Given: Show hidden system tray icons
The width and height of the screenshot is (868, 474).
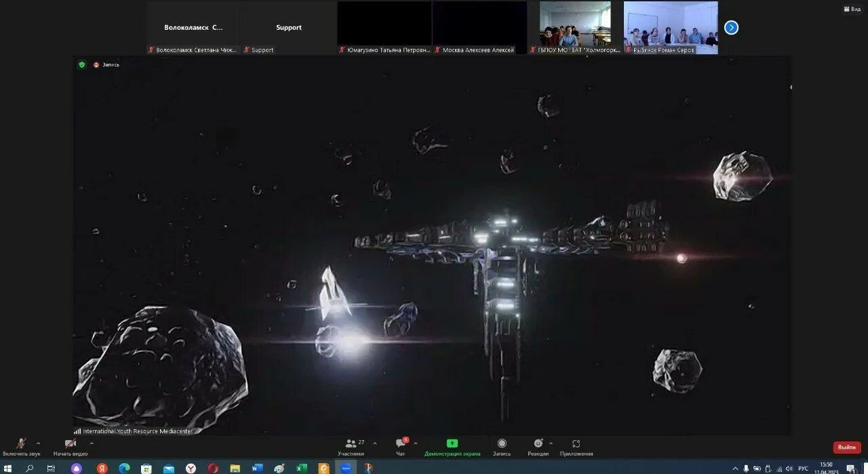Looking at the screenshot, I should click(x=735, y=469).
